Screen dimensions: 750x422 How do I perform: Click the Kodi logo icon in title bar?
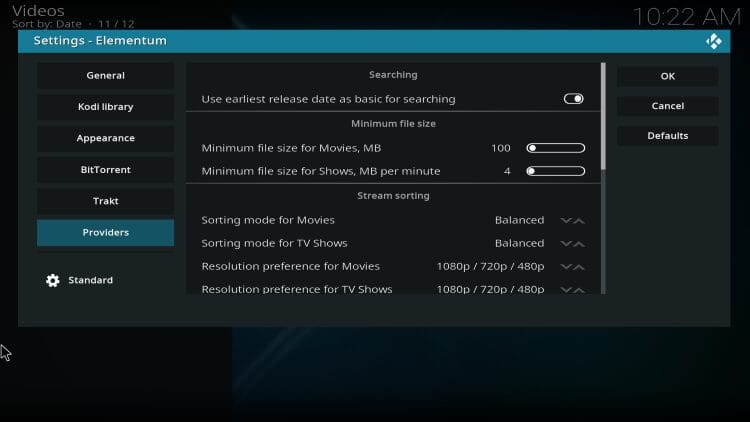(x=714, y=42)
